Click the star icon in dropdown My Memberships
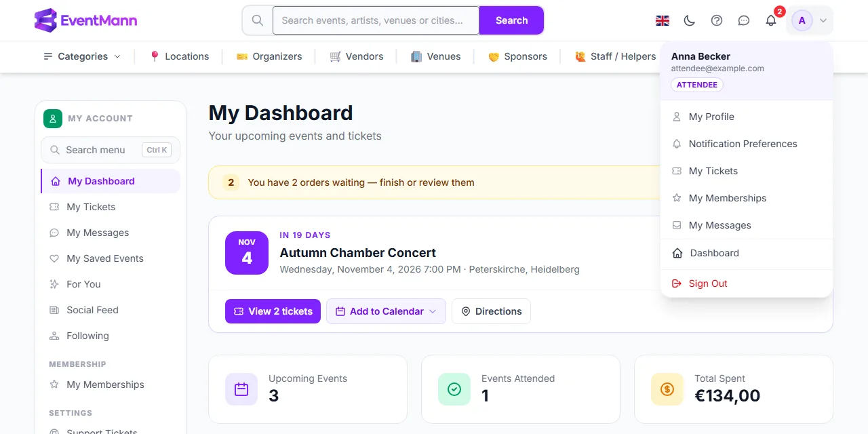Image resolution: width=868 pixels, height=434 pixels. point(676,198)
